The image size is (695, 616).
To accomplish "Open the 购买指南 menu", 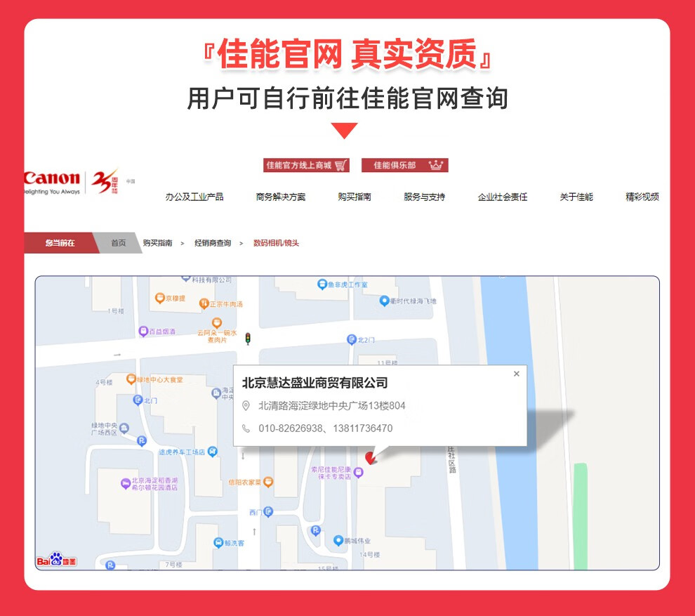I will coord(354,197).
